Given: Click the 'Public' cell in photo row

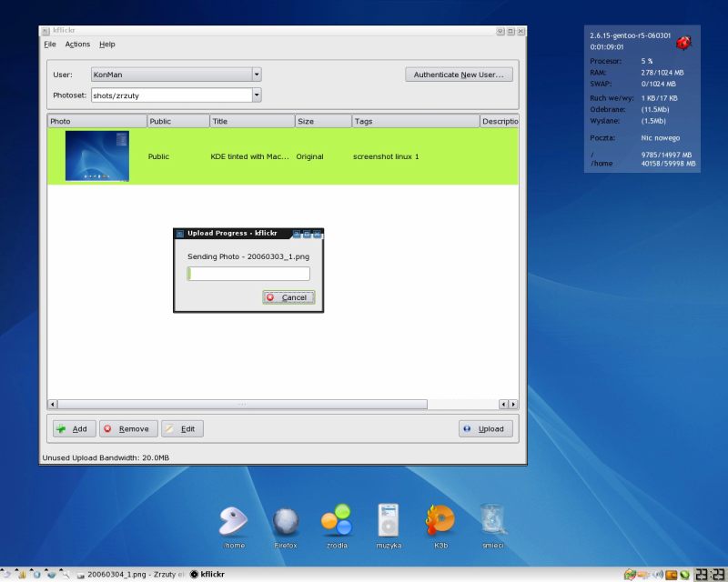Looking at the screenshot, I should 158,156.
